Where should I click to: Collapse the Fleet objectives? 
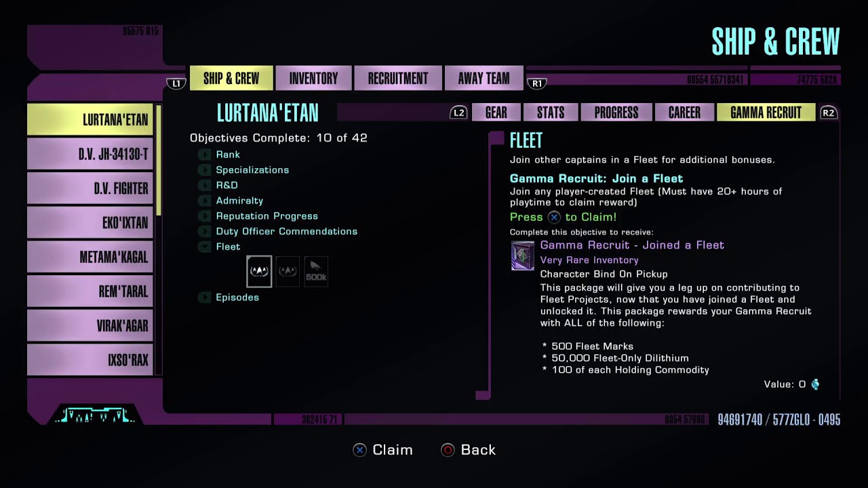(x=204, y=247)
